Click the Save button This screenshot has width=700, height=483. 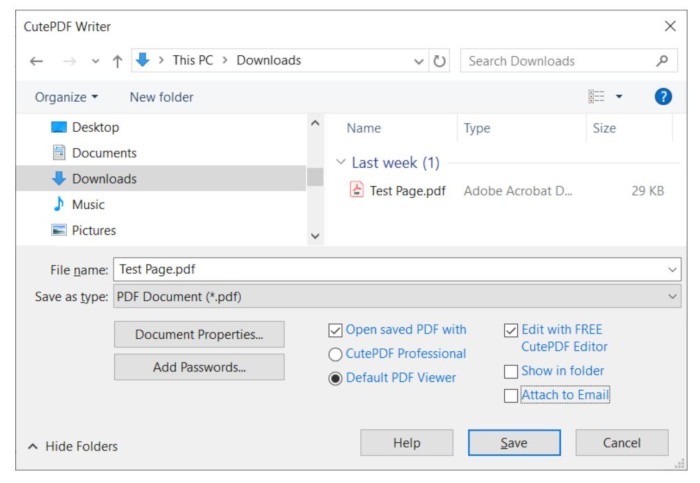click(x=514, y=443)
